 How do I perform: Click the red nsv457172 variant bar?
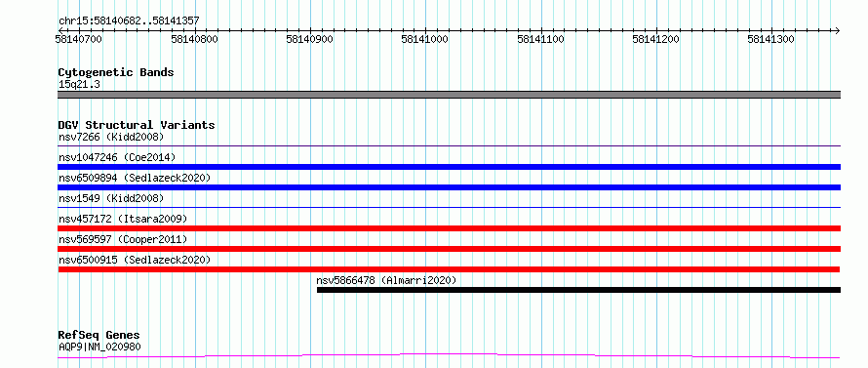tap(449, 228)
